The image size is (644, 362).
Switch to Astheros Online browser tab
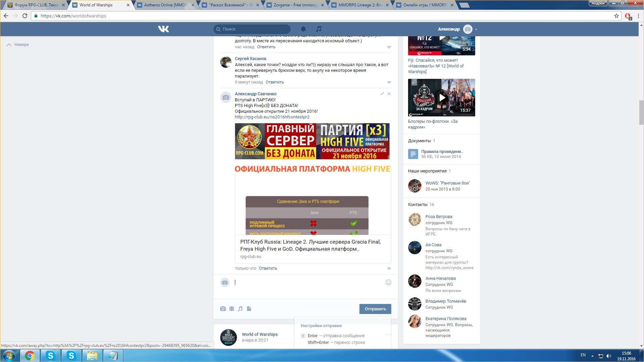(166, 5)
